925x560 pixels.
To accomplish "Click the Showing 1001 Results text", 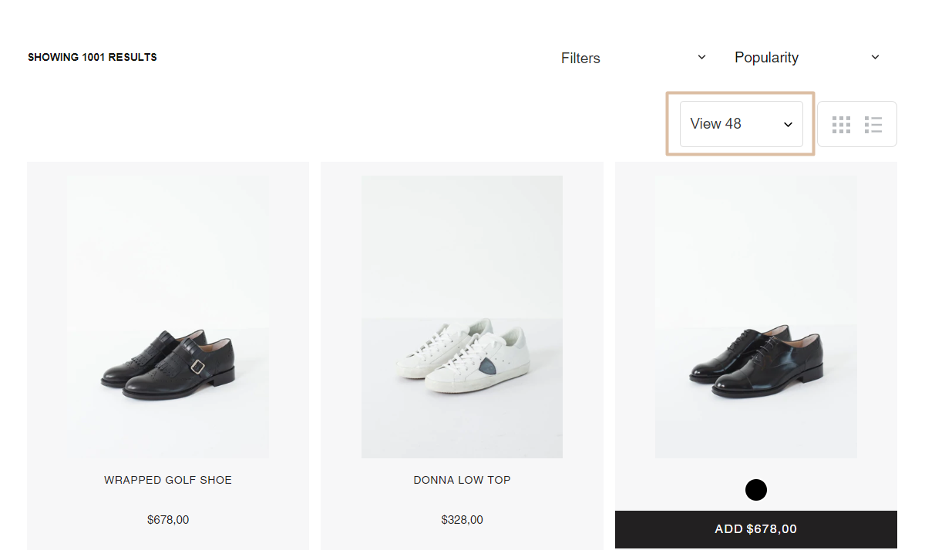I will (92, 57).
